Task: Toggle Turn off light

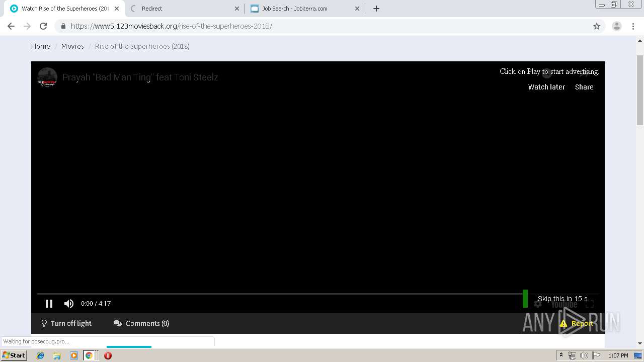Action: [x=66, y=323]
